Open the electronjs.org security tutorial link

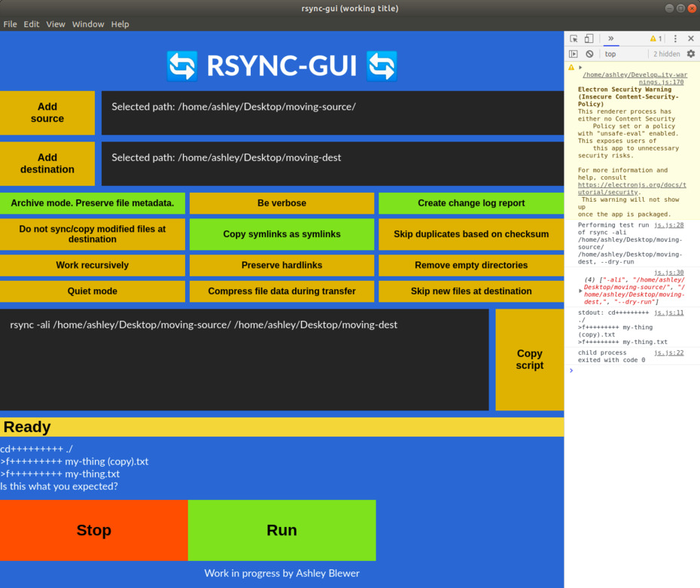tap(632, 188)
